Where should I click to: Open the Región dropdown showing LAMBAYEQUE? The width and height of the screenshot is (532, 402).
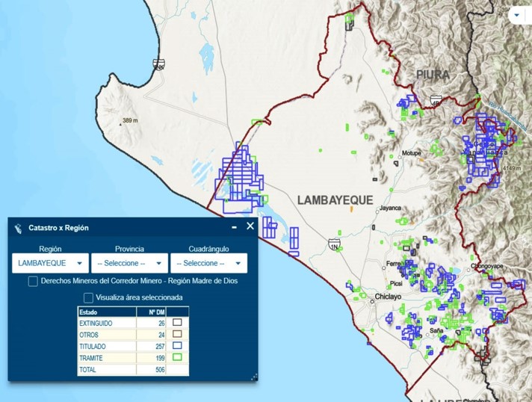tap(50, 263)
